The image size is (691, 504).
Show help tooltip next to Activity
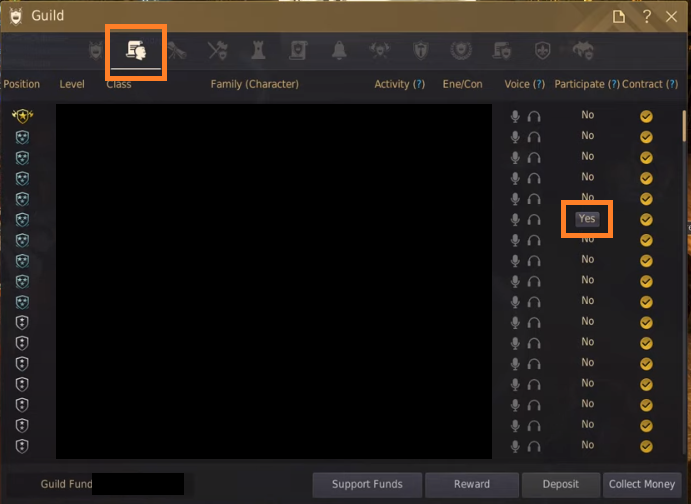click(419, 84)
